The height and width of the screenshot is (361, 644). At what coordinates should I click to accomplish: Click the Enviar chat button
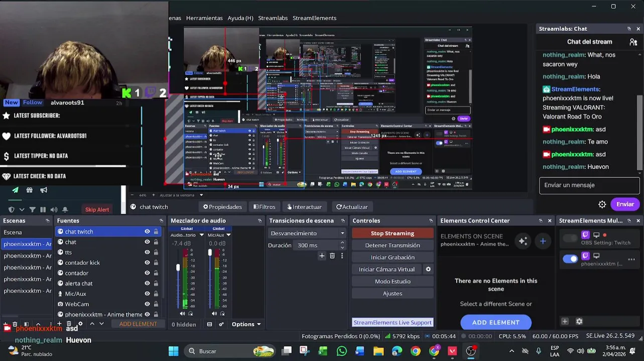(x=625, y=204)
